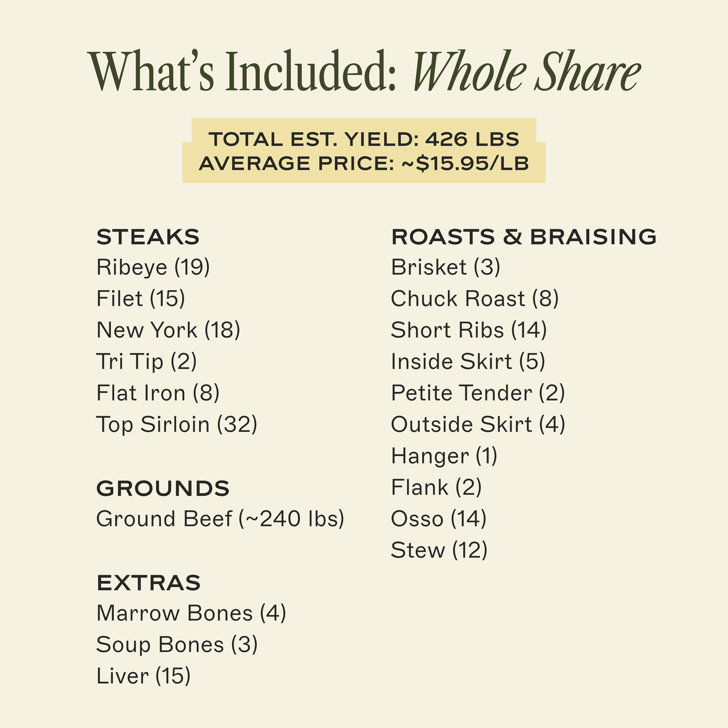
Task: Click the ROASTS & BRAISING heading
Action: click(x=524, y=237)
